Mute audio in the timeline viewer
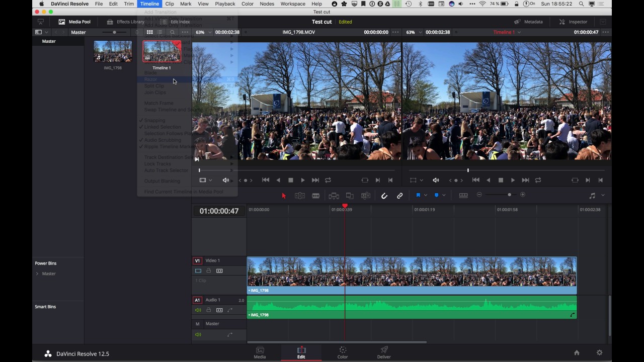The height and width of the screenshot is (362, 644). [x=436, y=180]
